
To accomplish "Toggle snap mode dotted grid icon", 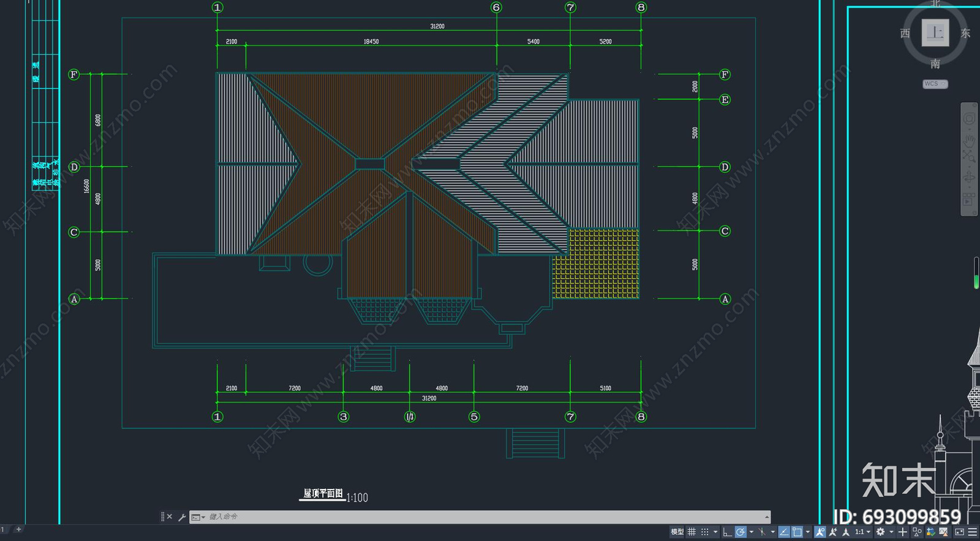I will pos(704,532).
